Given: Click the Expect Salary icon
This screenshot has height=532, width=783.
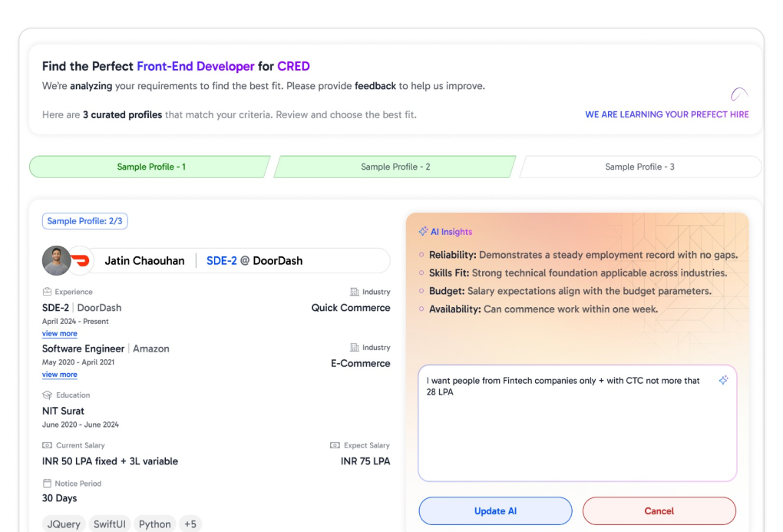Looking at the screenshot, I should click(x=333, y=445).
